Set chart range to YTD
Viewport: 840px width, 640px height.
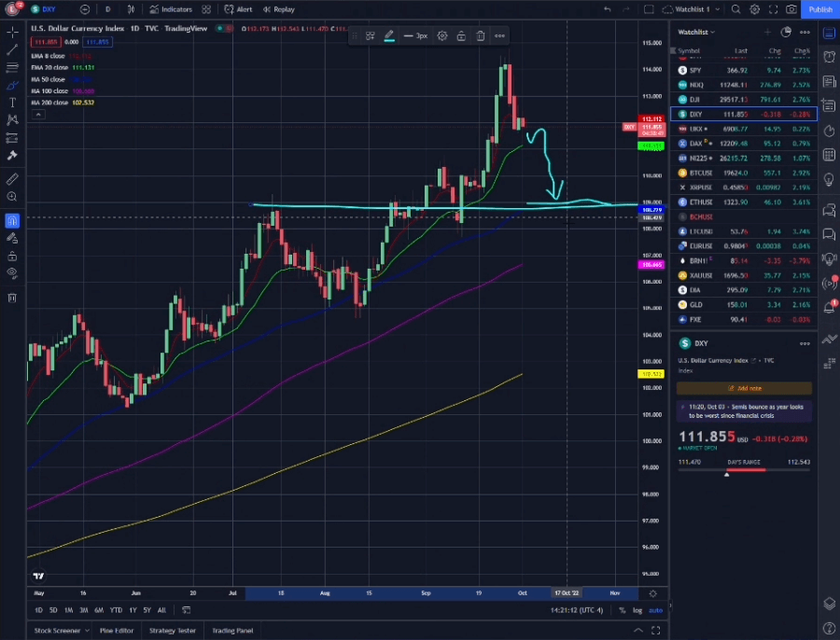pyautogui.click(x=116, y=610)
